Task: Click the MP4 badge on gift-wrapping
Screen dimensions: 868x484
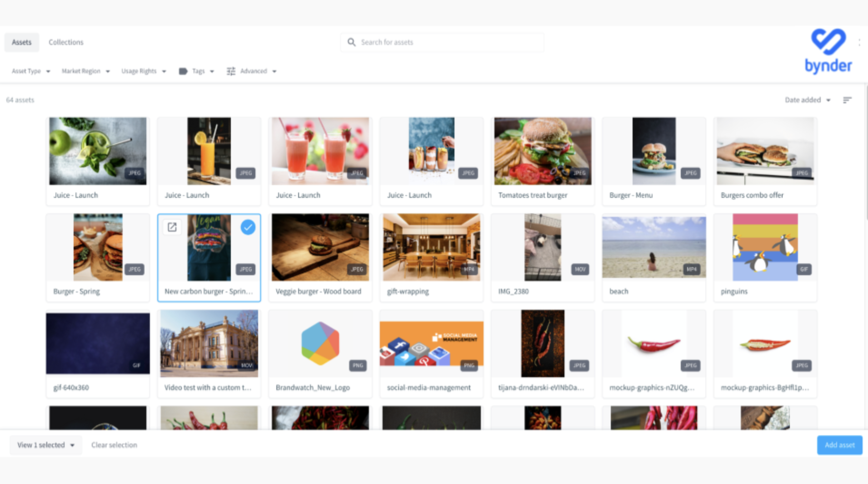Action: coord(469,269)
